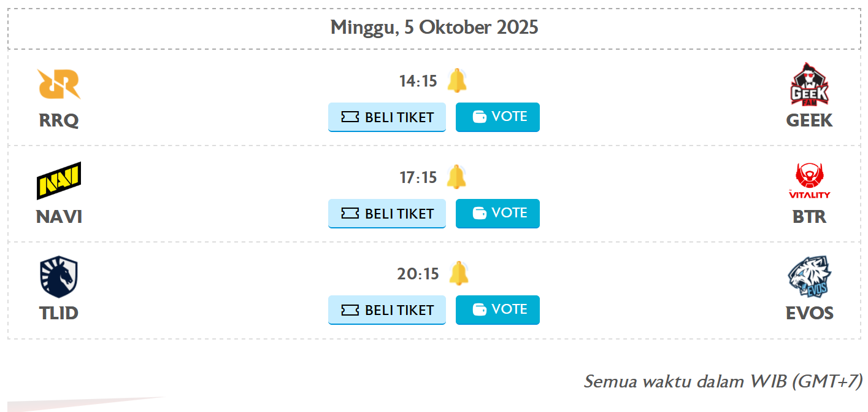The height and width of the screenshot is (412, 868).
Task: Click the RRQ team logo
Action: click(x=59, y=84)
